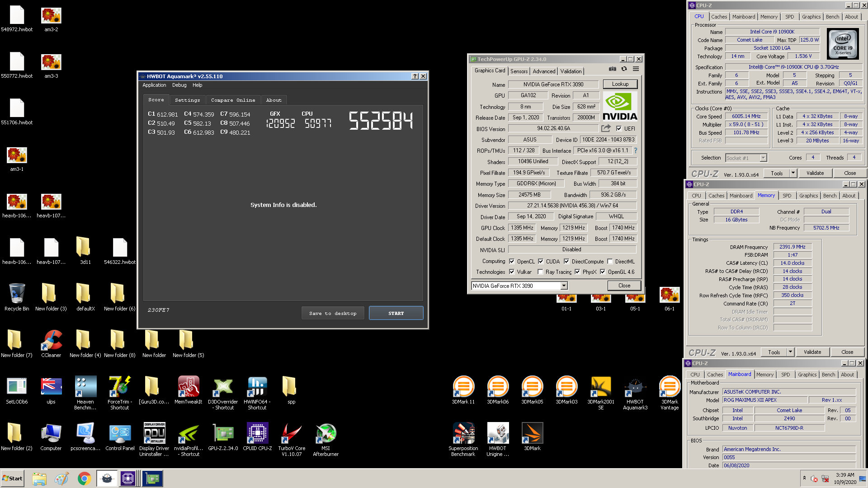Expand Tools dropdown arrow in top CPU-Z
868x488 pixels.
[793, 173]
